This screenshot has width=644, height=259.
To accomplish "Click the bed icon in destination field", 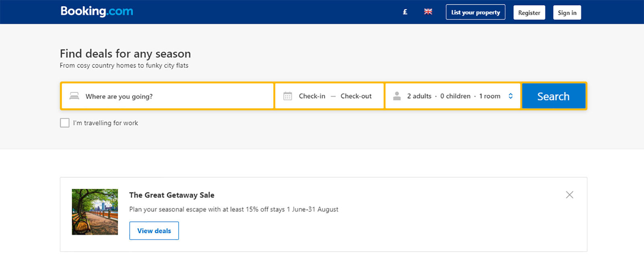I will point(74,96).
